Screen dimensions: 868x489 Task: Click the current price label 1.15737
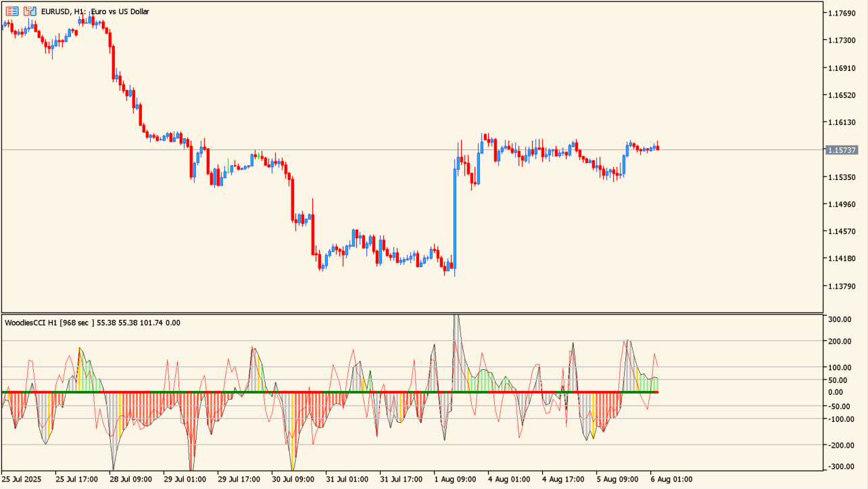pyautogui.click(x=842, y=150)
